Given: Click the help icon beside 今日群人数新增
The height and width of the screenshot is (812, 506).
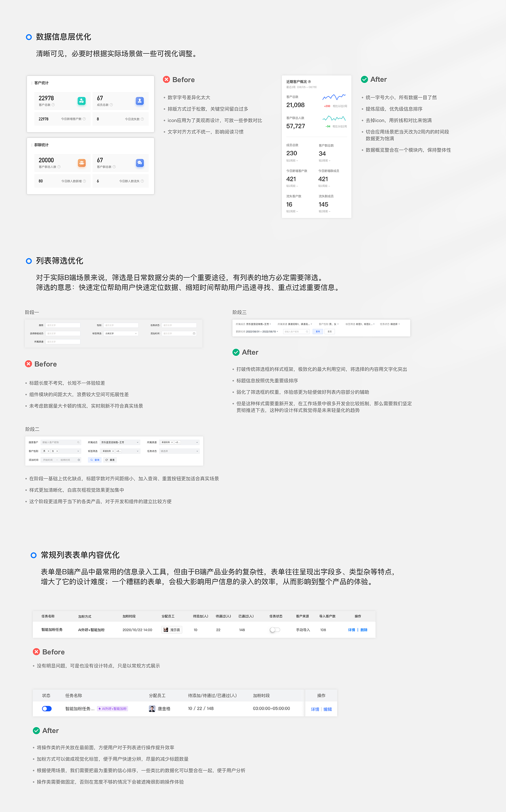Looking at the screenshot, I should pyautogui.click(x=84, y=181).
